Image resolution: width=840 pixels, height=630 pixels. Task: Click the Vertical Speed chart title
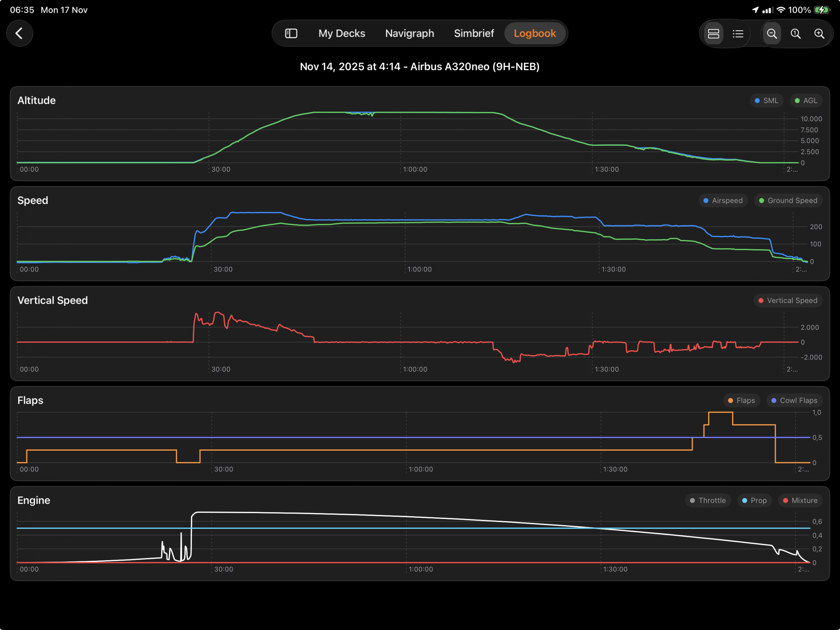(x=52, y=300)
